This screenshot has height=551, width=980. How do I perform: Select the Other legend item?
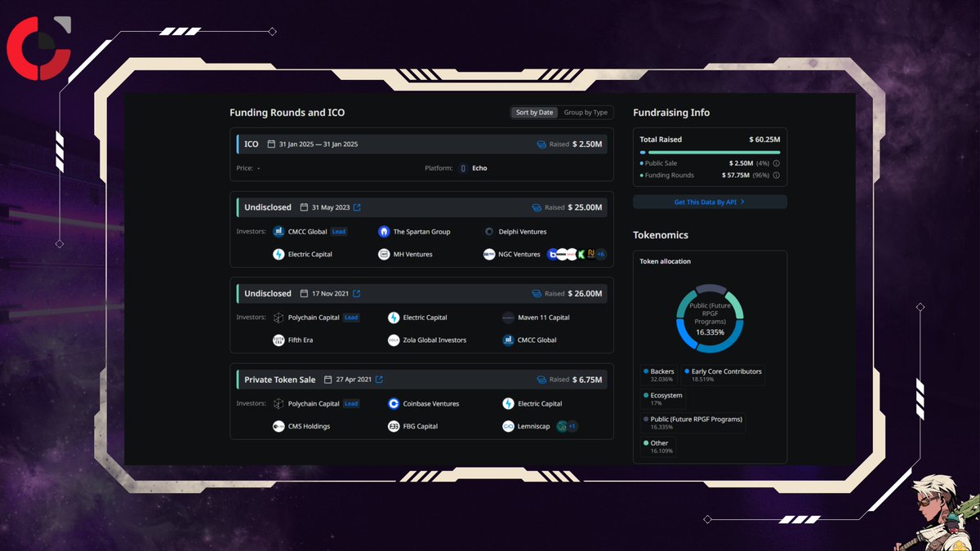pos(657,447)
